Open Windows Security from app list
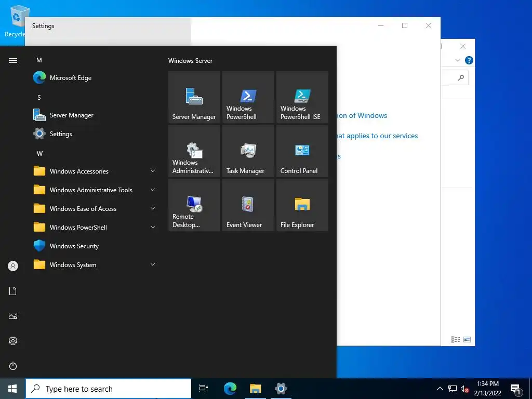Screen dimensions: 532x399 [95, 246]
